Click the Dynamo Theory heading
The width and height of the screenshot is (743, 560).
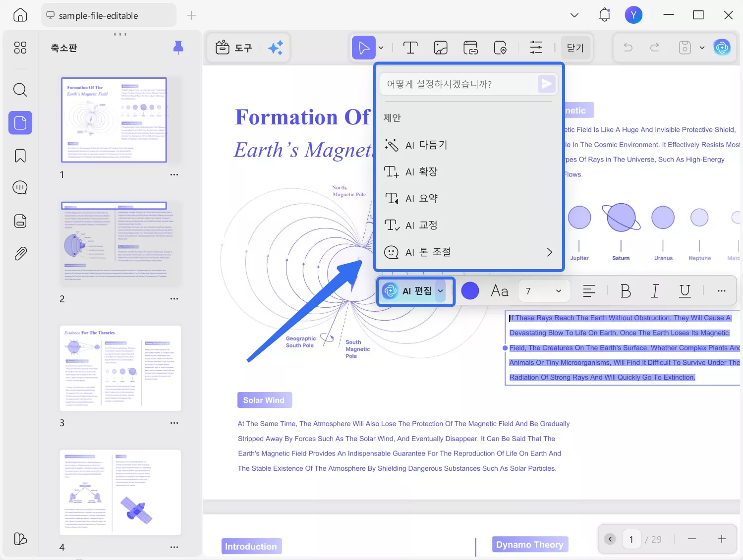pyautogui.click(x=530, y=545)
